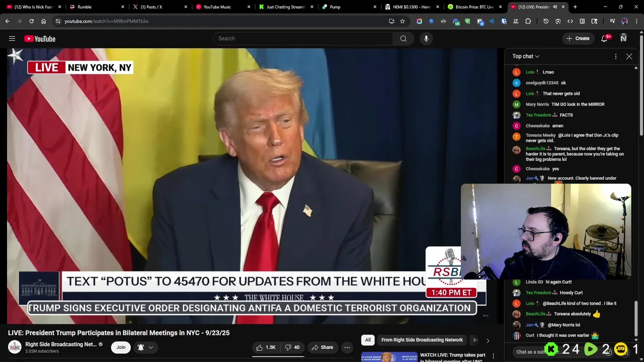Open the YouTube guide hamburger menu
This screenshot has width=644, height=362.
tap(12, 39)
